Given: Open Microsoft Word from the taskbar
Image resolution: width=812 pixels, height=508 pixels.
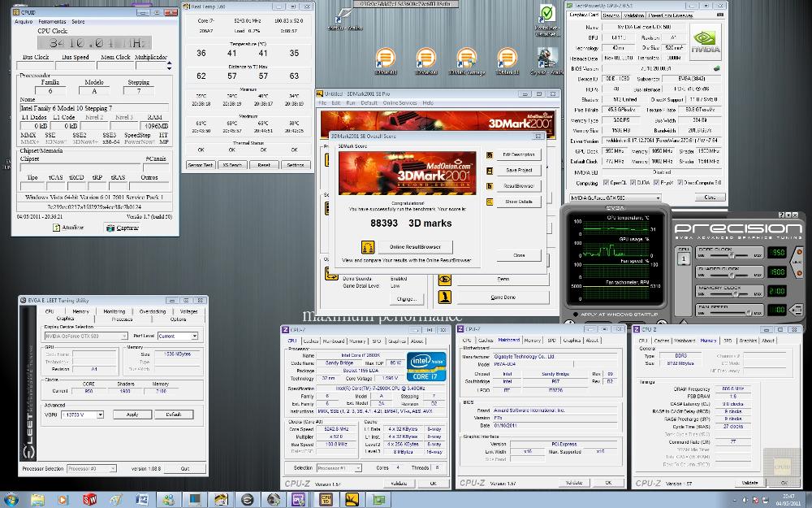Looking at the screenshot, I should point(141,500).
